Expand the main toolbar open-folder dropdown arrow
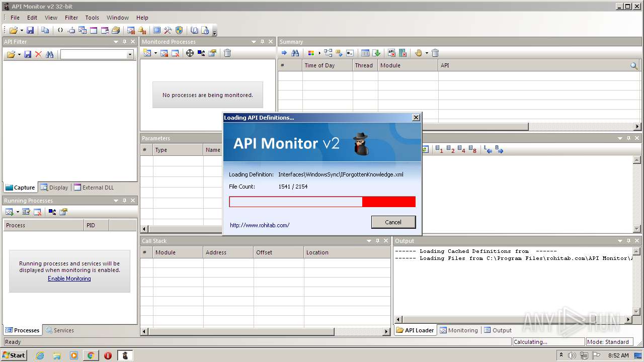Screen dimensions: 644x362 tap(22, 31)
